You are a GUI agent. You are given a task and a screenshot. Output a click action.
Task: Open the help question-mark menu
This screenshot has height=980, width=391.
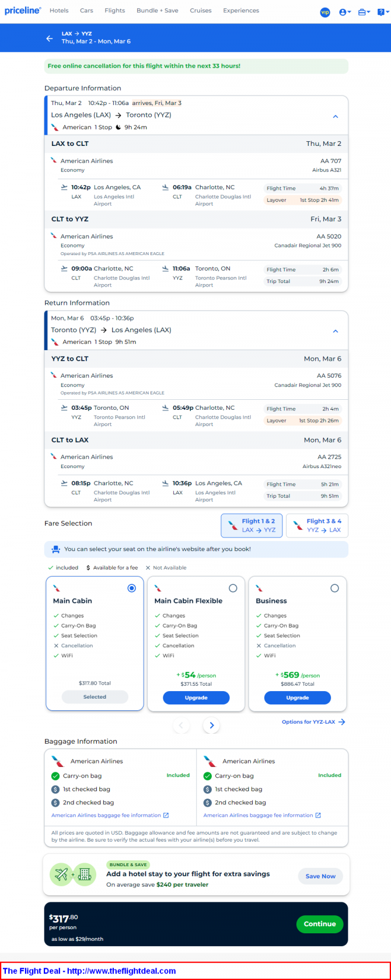(382, 12)
